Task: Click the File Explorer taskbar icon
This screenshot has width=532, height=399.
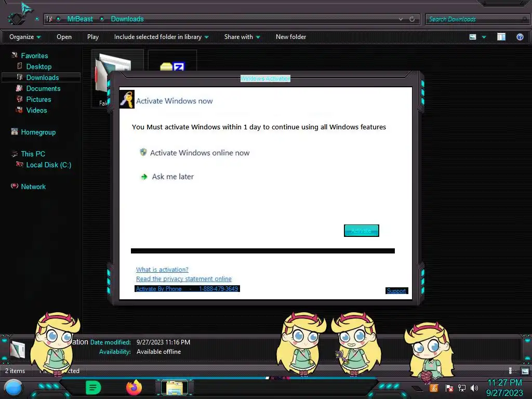Action: point(175,388)
